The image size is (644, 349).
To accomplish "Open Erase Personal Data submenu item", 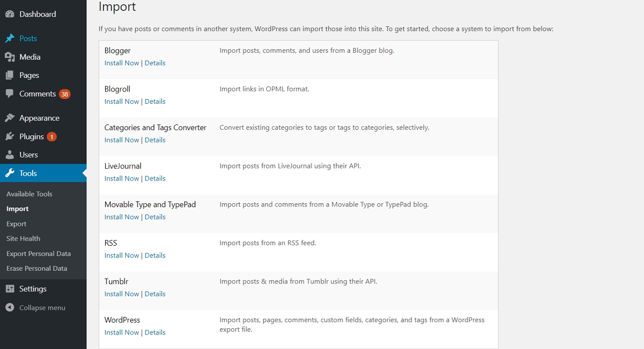I will [36, 268].
